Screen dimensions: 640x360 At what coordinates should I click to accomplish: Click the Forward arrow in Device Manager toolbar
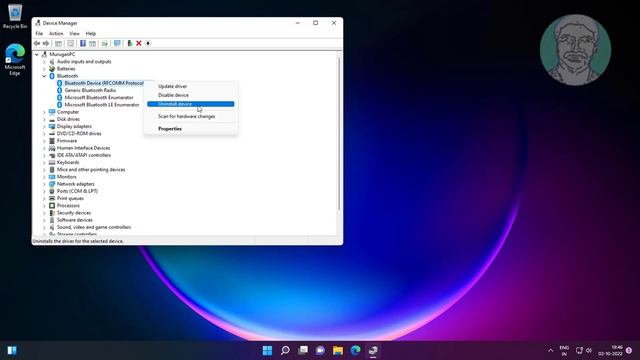46,43
